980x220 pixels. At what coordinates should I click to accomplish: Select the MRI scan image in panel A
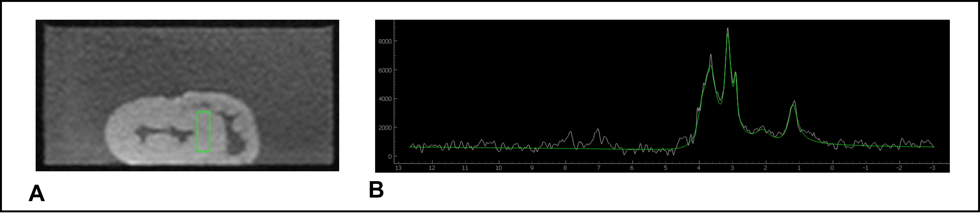click(187, 95)
